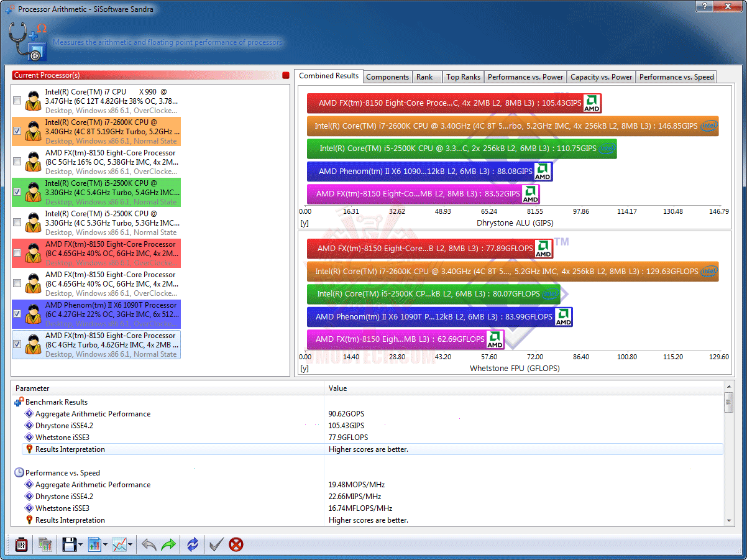747x560 pixels.
Task: Click the results list scrollbar down arrow
Action: point(730,521)
